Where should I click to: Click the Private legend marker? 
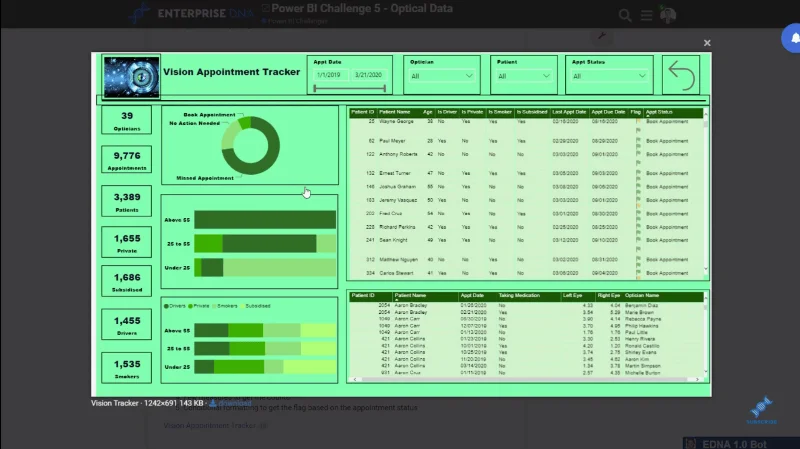(x=190, y=306)
